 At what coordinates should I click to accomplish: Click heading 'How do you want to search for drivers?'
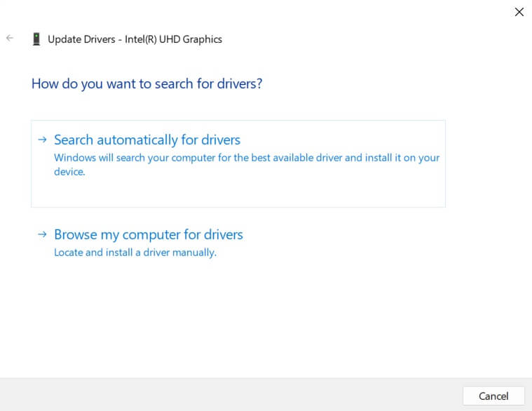tap(147, 84)
